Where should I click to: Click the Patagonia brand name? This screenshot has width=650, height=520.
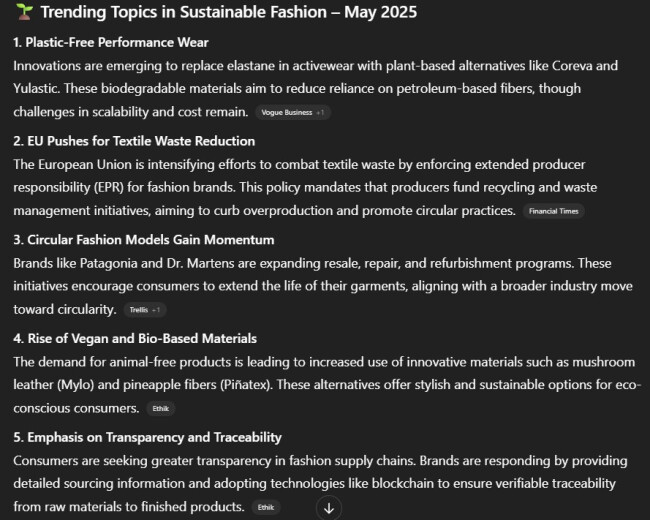tap(112, 264)
